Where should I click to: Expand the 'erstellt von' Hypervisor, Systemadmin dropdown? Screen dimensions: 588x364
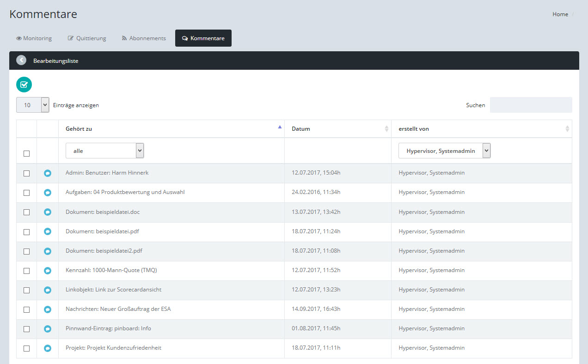point(444,151)
